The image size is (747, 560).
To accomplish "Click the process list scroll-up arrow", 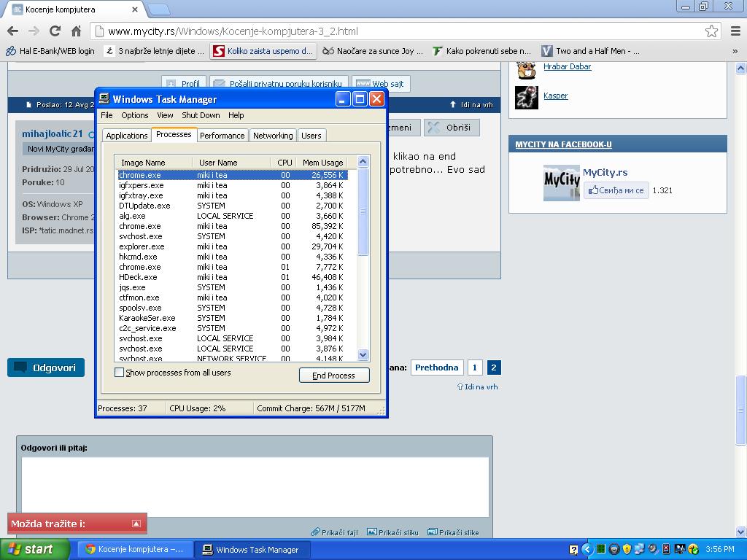I will tap(363, 162).
